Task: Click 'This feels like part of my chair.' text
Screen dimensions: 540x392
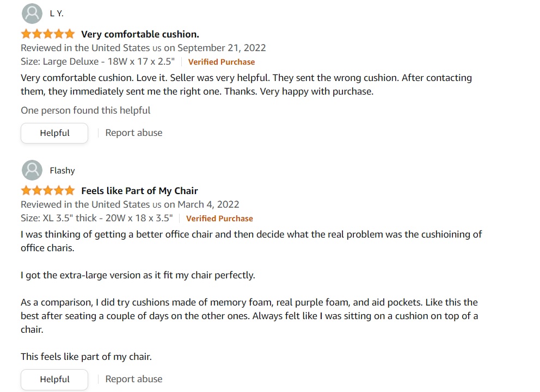Action: [86, 357]
